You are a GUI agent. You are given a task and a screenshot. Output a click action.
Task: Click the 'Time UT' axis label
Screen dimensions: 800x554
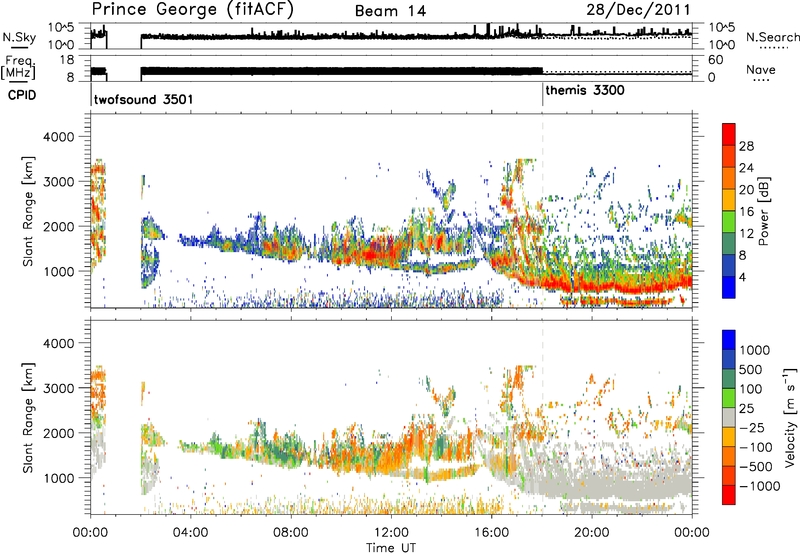(x=391, y=548)
